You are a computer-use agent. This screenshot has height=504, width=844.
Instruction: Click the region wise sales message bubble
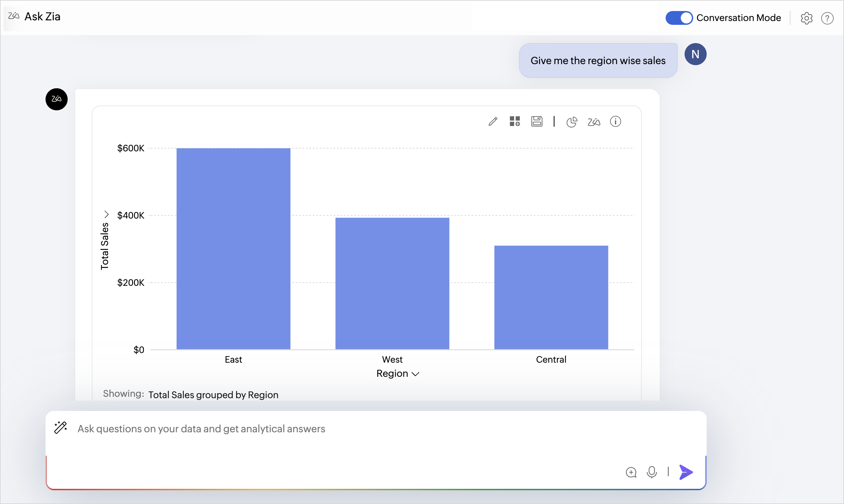click(598, 61)
